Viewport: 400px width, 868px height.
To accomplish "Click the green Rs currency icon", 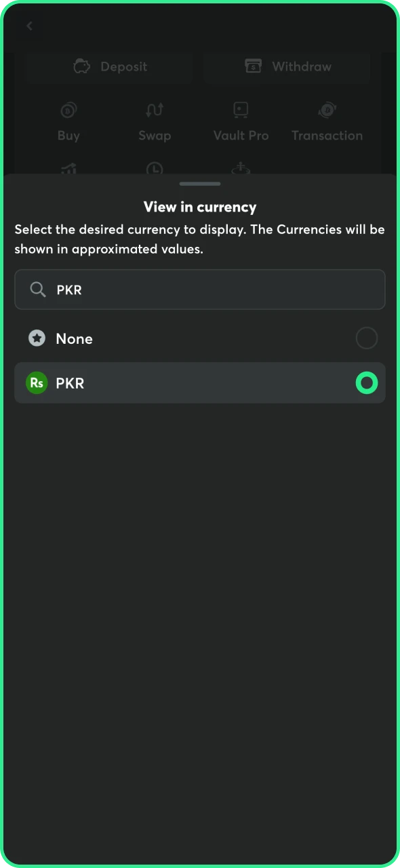I will click(37, 382).
